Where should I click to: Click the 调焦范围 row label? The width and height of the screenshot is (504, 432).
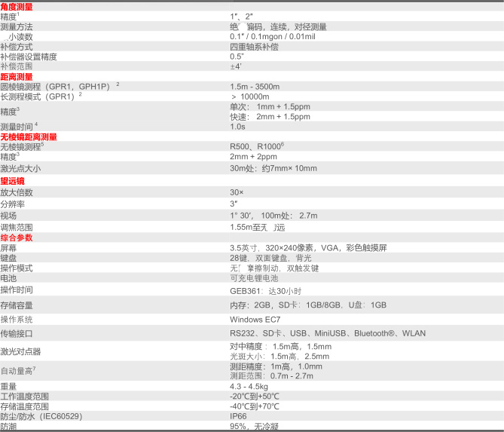[x=17, y=227]
